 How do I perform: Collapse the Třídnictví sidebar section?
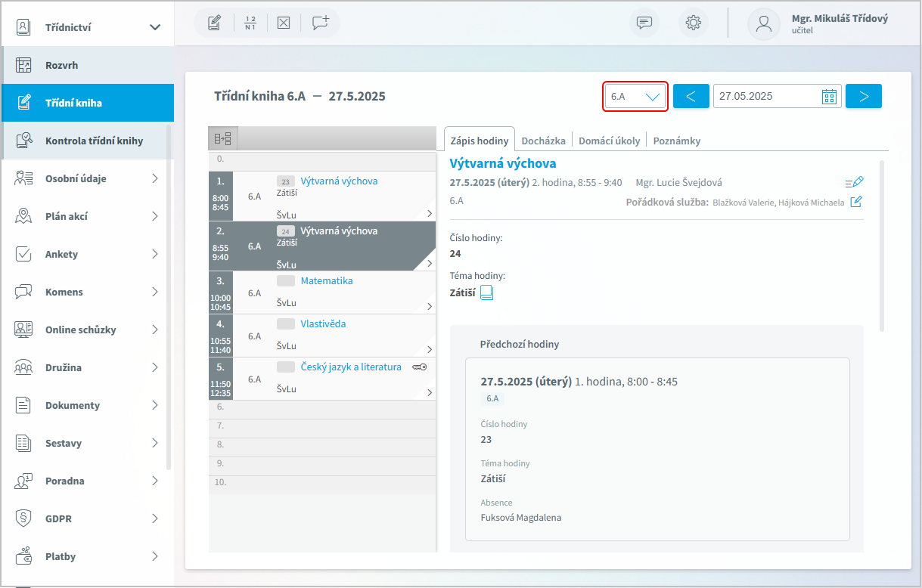(155, 27)
